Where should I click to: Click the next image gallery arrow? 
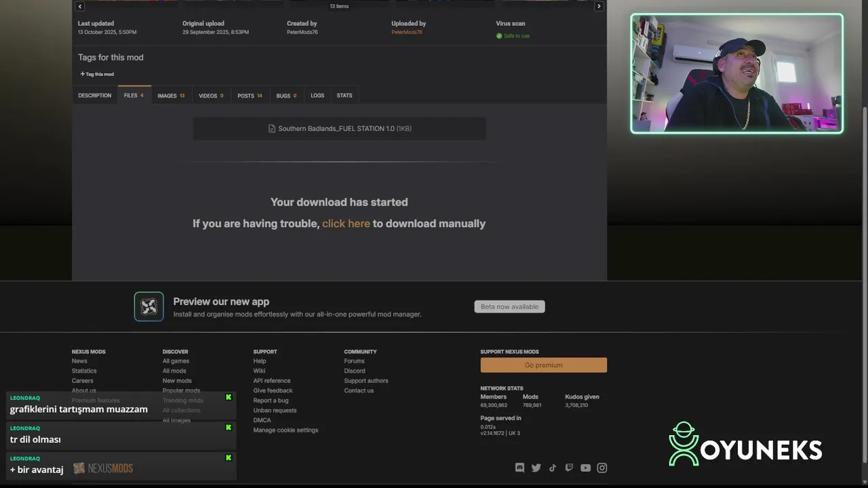[599, 6]
